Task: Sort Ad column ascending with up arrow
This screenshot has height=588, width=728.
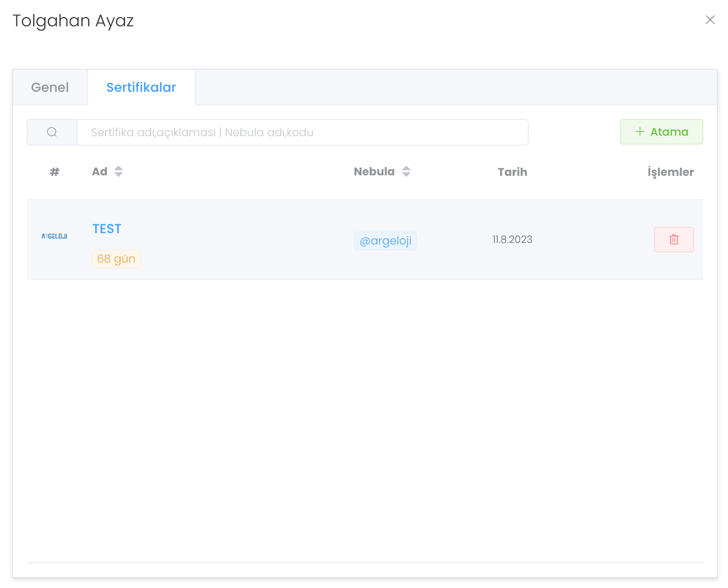Action: (x=119, y=168)
